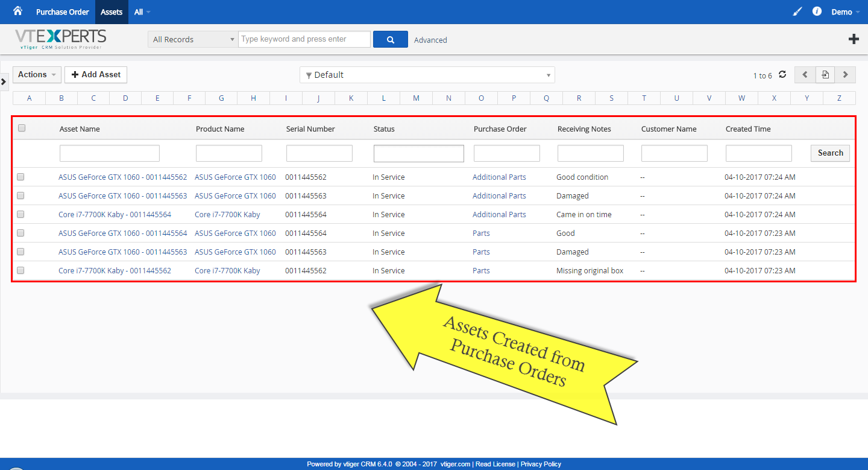Click the Purchase Order filter field
The image size is (868, 470).
(507, 153)
